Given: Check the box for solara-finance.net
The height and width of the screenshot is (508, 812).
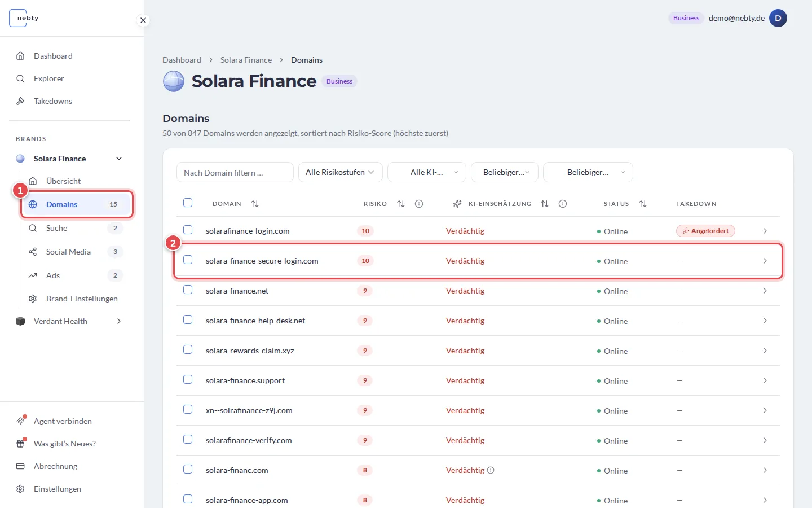Looking at the screenshot, I should click(188, 290).
